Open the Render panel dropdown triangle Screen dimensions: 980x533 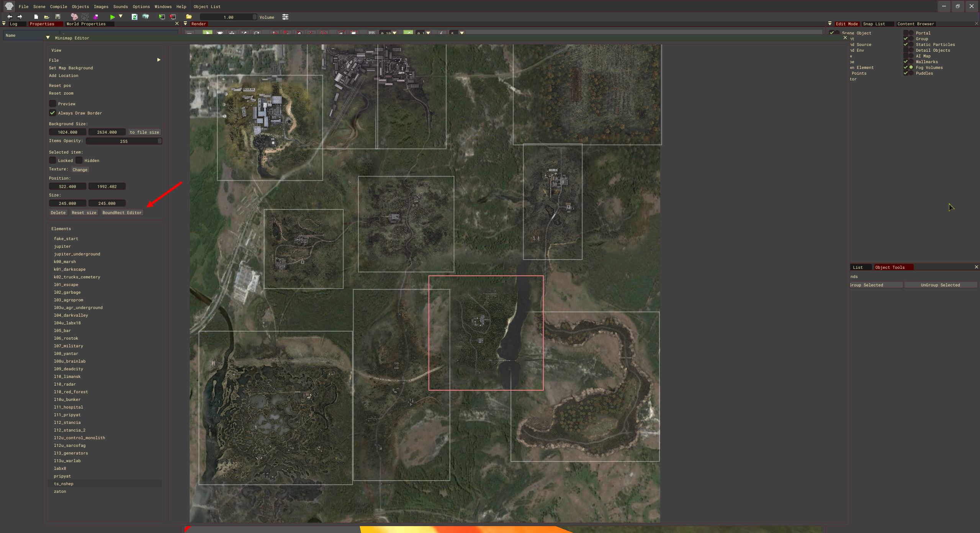(185, 24)
